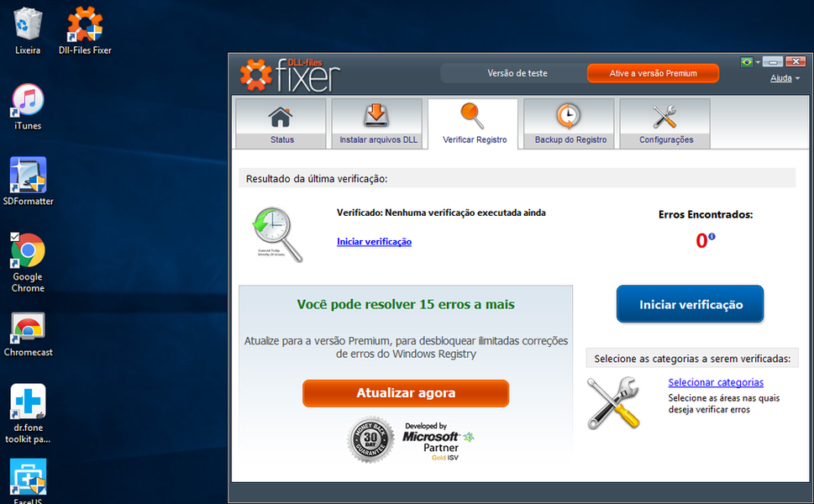
Task: Click the blue Iniciar verificação button
Action: coord(690,304)
